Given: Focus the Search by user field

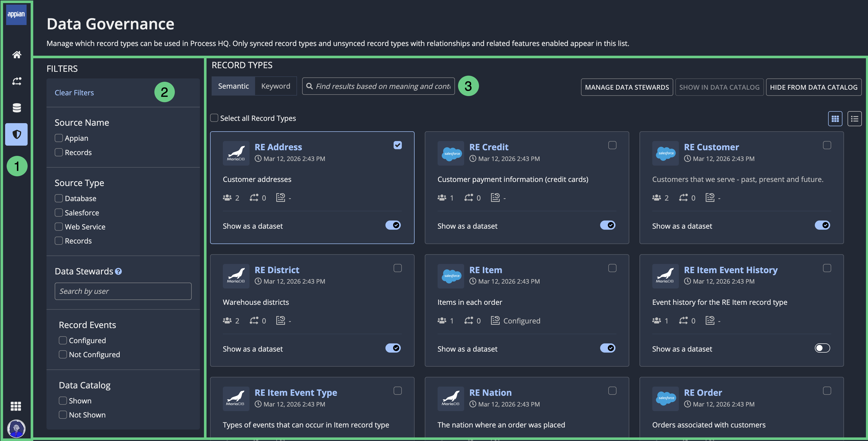Looking at the screenshot, I should (x=123, y=291).
